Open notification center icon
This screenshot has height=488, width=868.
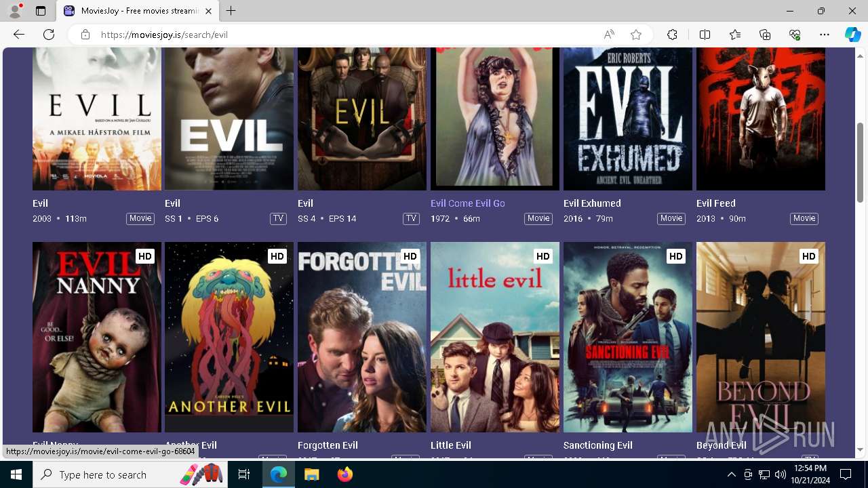846,474
